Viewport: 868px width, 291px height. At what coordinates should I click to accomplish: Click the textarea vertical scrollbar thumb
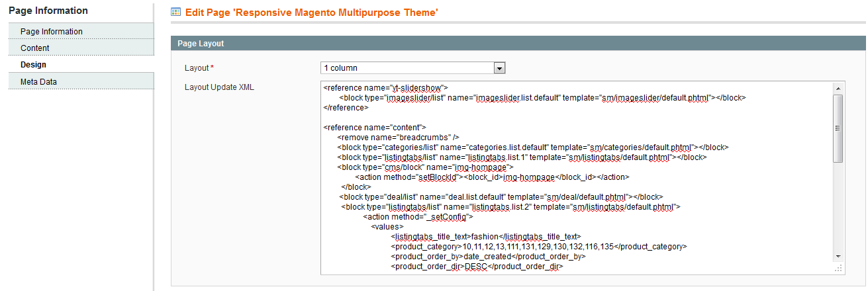point(838,128)
